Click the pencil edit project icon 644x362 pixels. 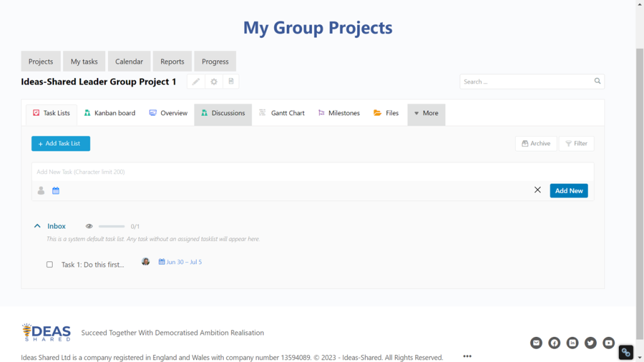click(x=196, y=82)
